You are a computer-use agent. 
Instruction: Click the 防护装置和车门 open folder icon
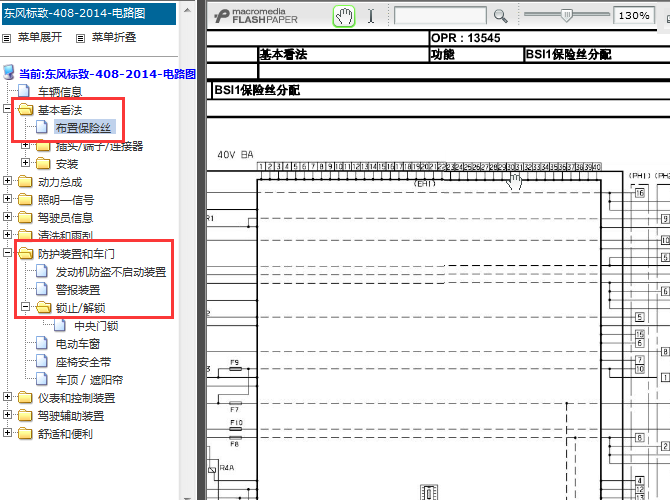(x=25, y=253)
